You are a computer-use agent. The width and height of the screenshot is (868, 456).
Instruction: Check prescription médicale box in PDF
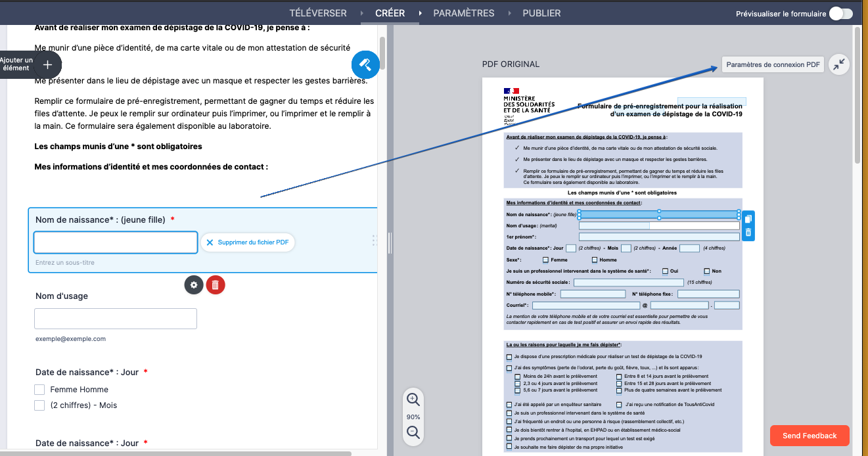pos(509,357)
